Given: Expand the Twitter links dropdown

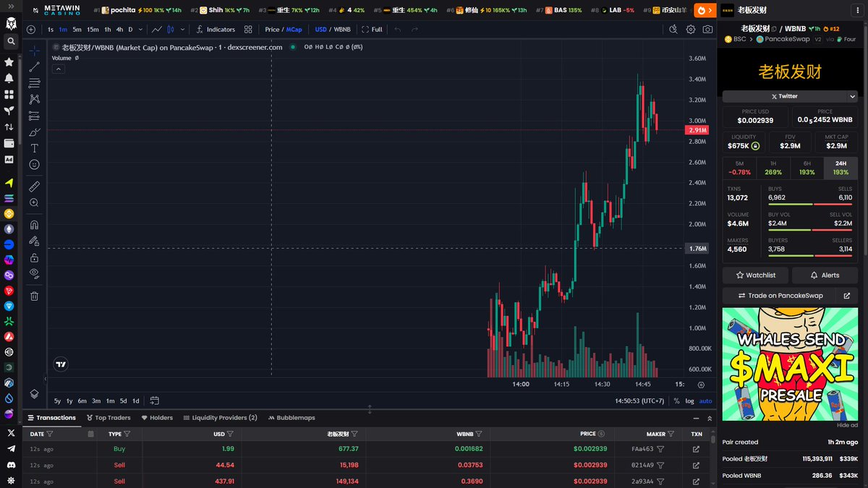Looking at the screenshot, I should click(852, 96).
